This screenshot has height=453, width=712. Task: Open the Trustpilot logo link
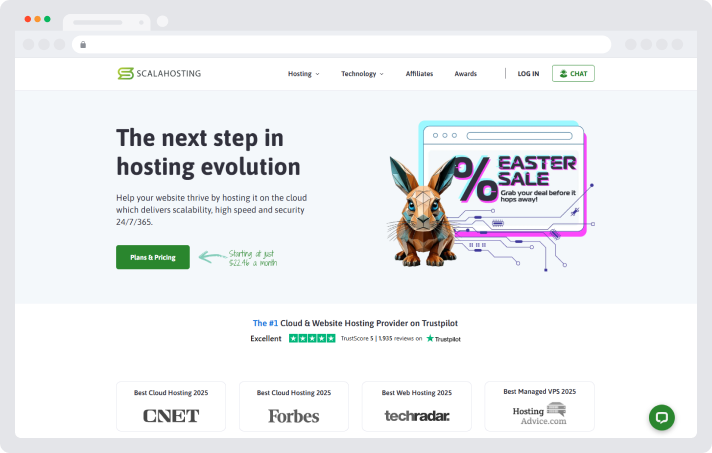[x=443, y=339]
